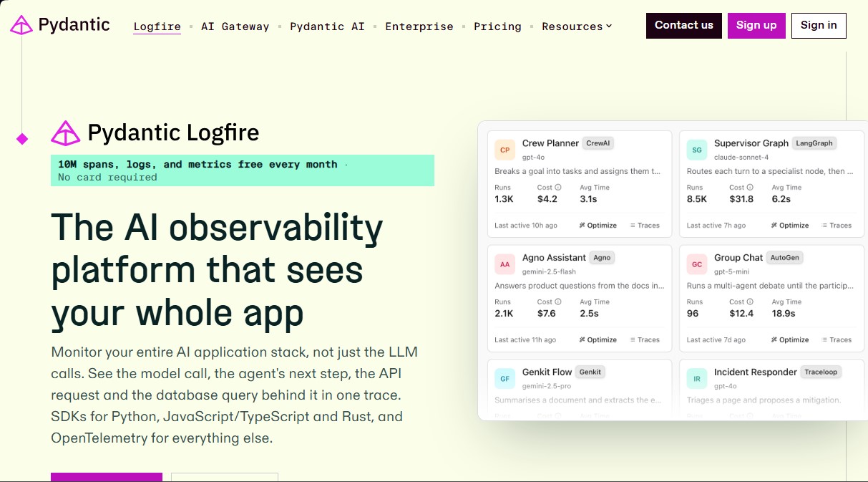This screenshot has height=482, width=868.
Task: Click the IR avatar on Incident Responder
Action: 697,379
